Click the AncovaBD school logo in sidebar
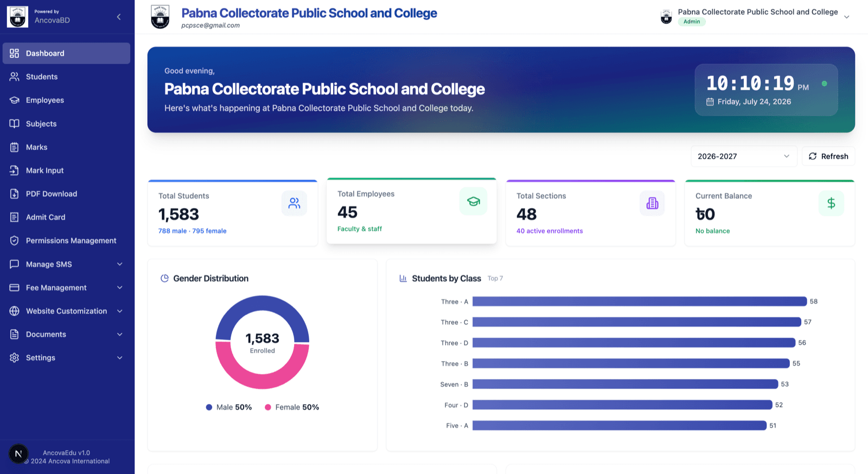Image resolution: width=868 pixels, height=474 pixels. pos(17,17)
